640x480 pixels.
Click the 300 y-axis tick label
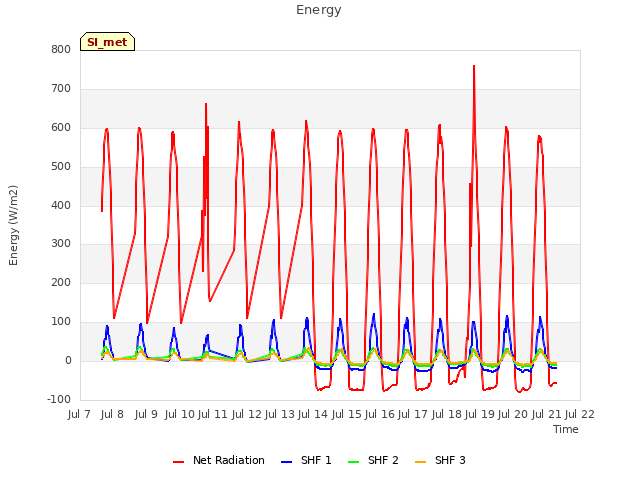coord(61,244)
